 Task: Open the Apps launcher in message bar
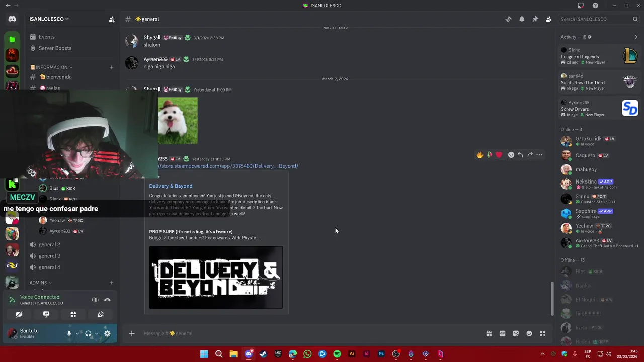pos(543,333)
